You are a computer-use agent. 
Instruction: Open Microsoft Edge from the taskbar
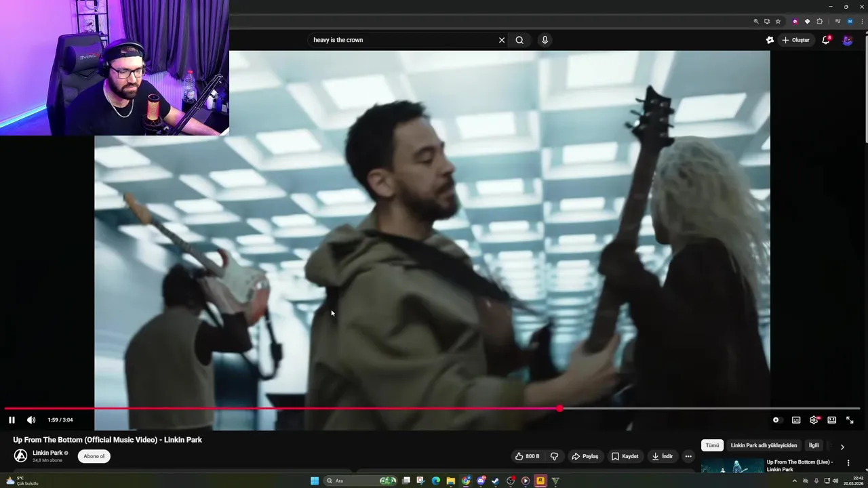435,481
